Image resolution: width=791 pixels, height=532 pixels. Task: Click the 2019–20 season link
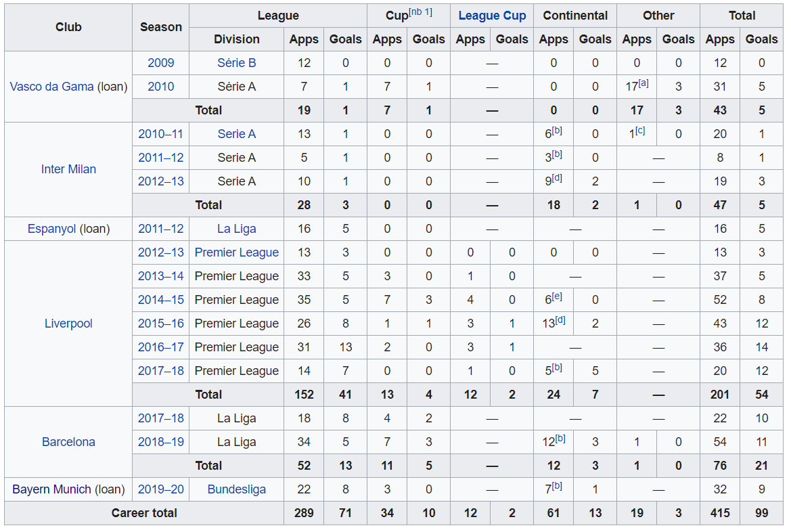[x=160, y=489]
